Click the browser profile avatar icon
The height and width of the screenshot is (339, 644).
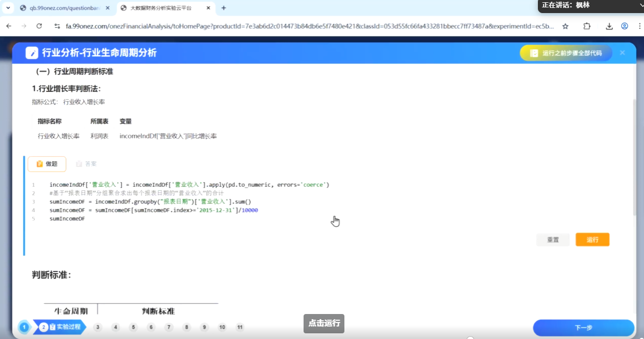point(624,26)
